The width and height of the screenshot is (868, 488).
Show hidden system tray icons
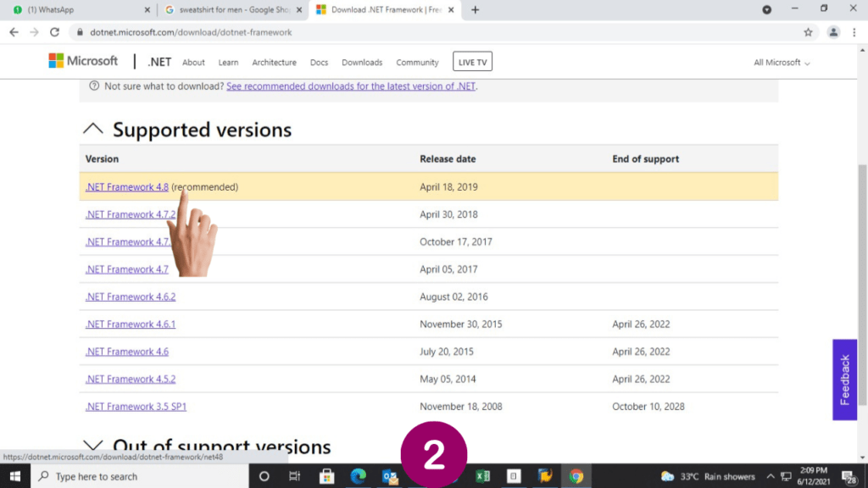(770, 476)
